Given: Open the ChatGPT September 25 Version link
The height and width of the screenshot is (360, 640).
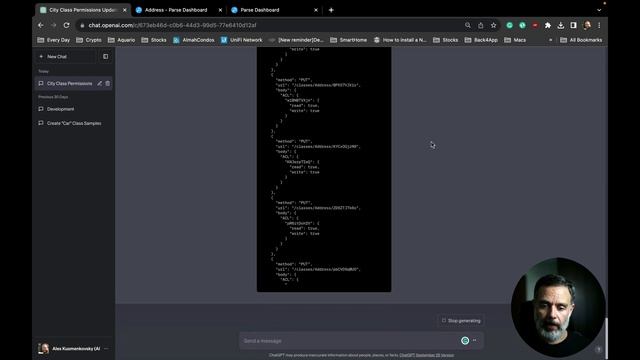Looking at the screenshot, I should coord(427,355).
